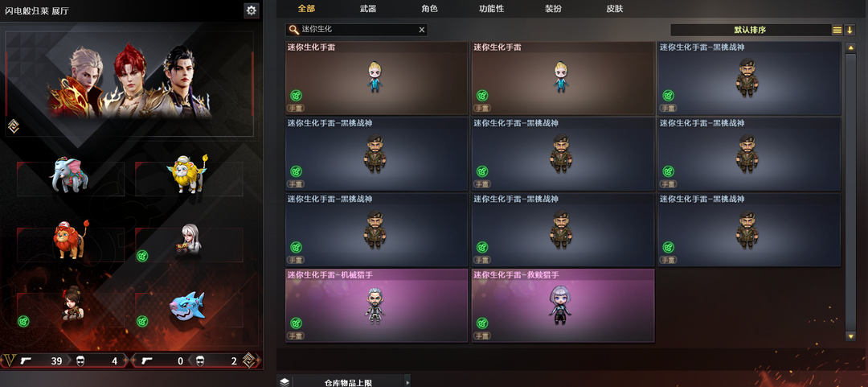Switch to the 武器 tab
The image size is (868, 387).
point(368,9)
